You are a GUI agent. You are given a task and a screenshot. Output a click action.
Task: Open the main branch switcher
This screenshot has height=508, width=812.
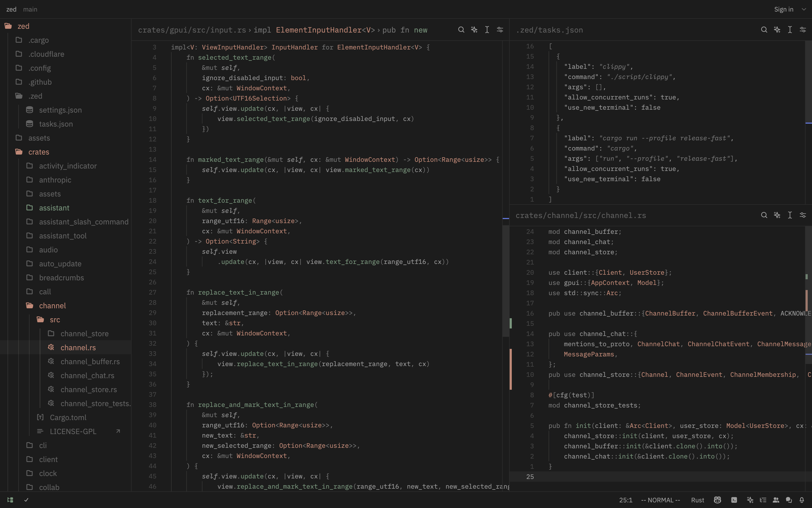30,9
